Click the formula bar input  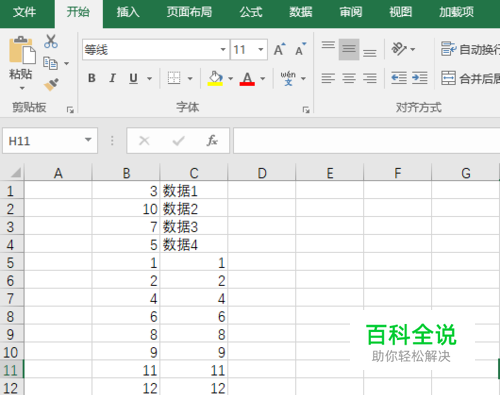click(x=367, y=141)
